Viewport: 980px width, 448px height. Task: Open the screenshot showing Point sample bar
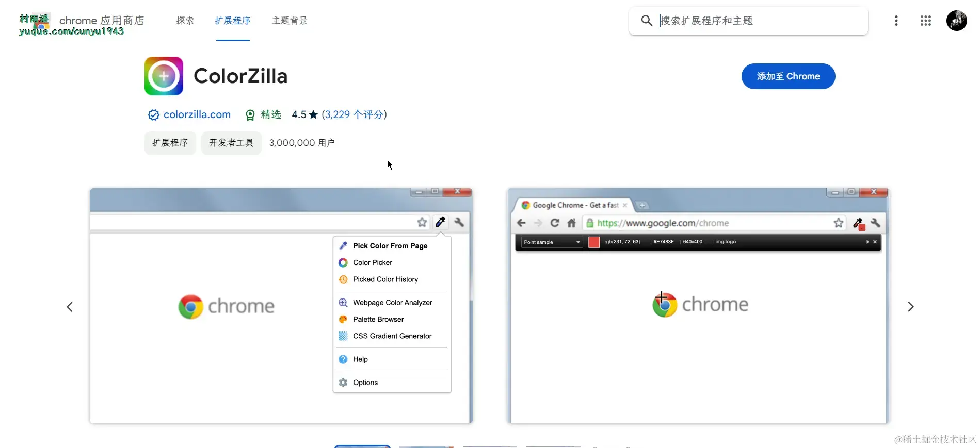pyautogui.click(x=698, y=306)
